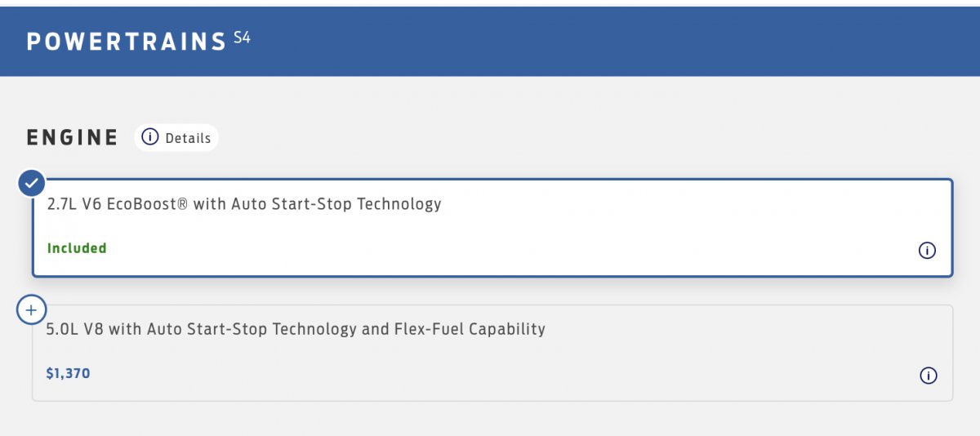Click the blue checkmark on 2.7L V6
The width and height of the screenshot is (980, 436).
(x=31, y=184)
